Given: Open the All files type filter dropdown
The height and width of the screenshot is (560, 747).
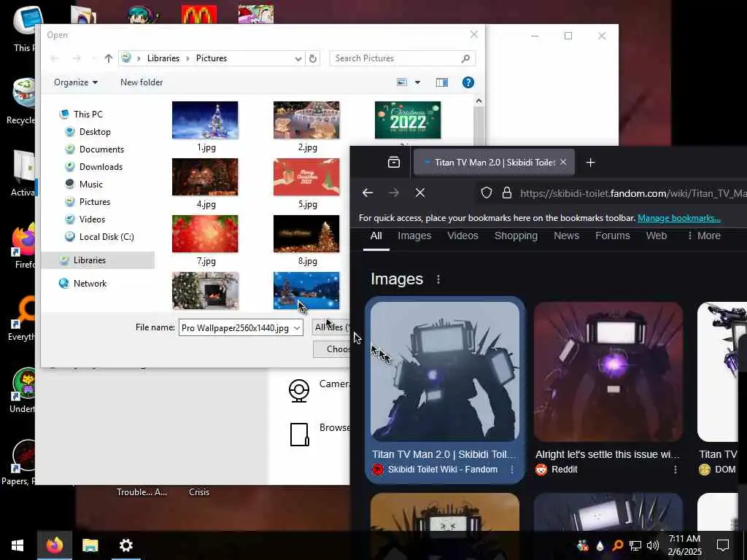Looking at the screenshot, I should [x=332, y=327].
